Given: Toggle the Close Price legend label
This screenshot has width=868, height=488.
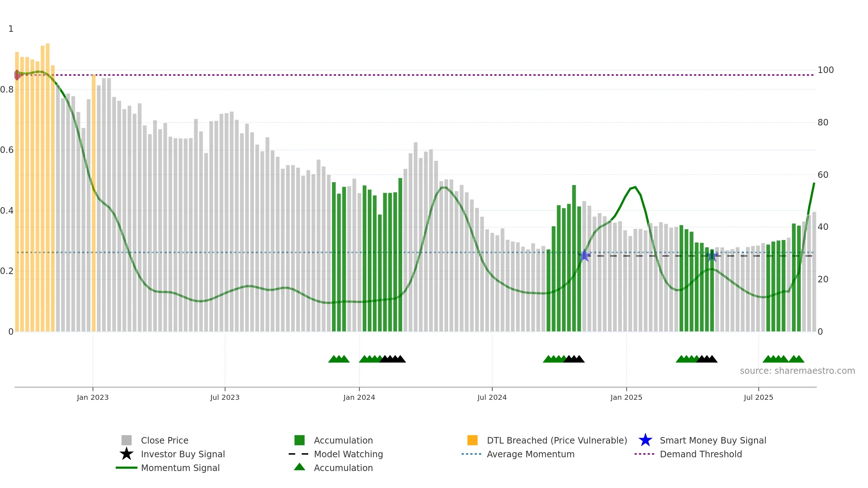Looking at the screenshot, I should [165, 440].
